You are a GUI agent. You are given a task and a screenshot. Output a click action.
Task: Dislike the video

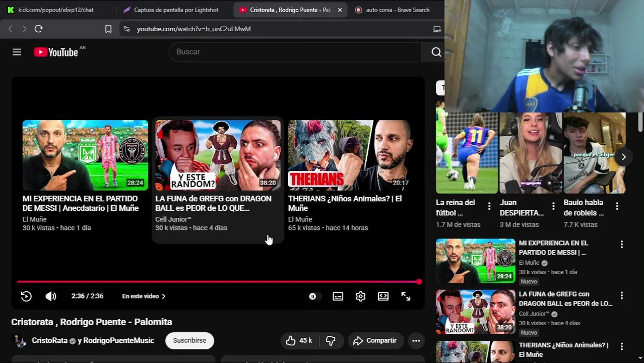click(331, 341)
